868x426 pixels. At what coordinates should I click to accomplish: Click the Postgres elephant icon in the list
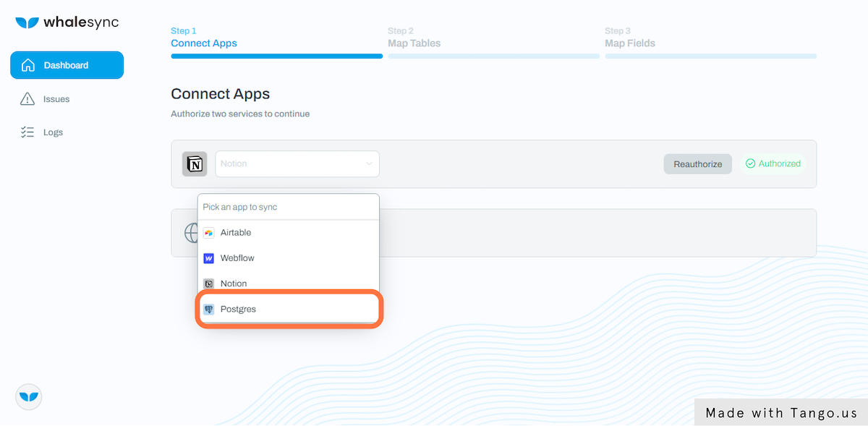click(209, 310)
